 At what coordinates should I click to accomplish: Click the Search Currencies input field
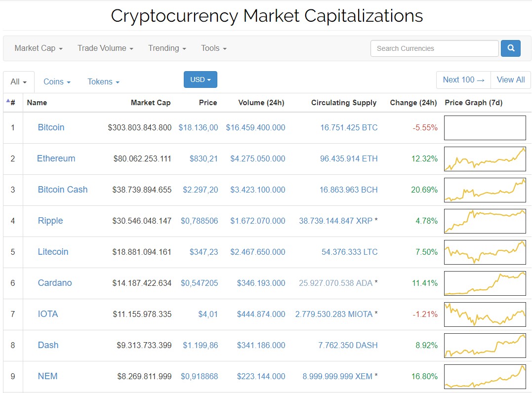point(434,48)
